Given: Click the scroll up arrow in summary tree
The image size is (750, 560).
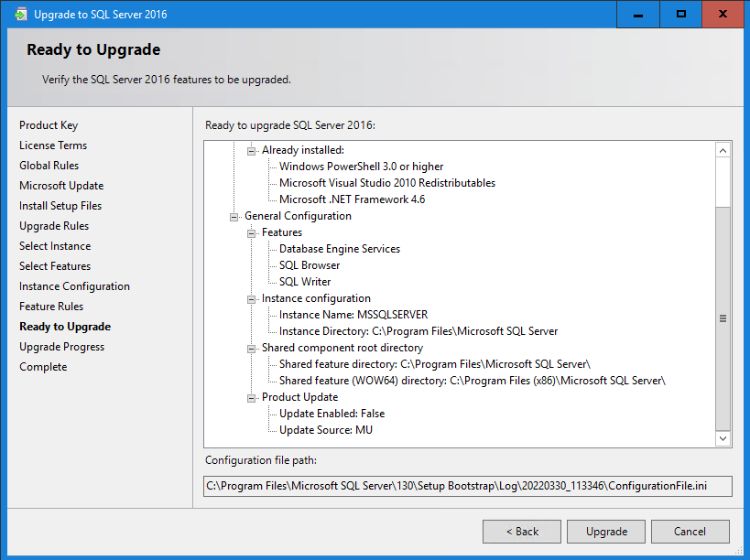Looking at the screenshot, I should point(723,150).
